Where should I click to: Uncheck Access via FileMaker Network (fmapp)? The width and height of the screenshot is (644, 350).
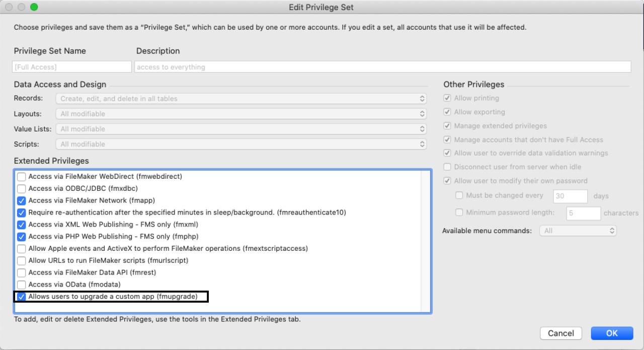22,200
